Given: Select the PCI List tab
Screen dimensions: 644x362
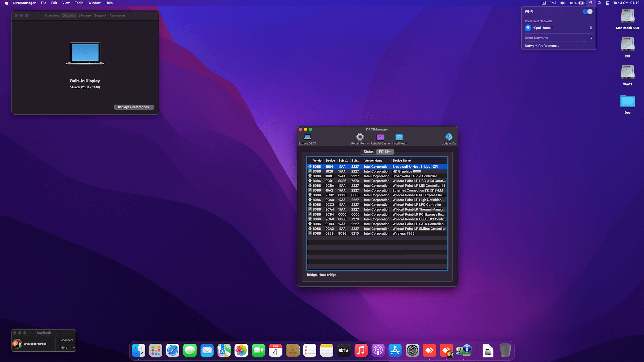Looking at the screenshot, I should coord(385,152).
